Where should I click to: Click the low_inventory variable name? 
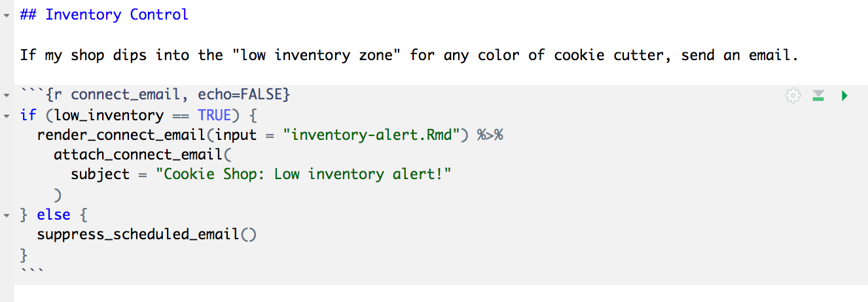point(109,116)
